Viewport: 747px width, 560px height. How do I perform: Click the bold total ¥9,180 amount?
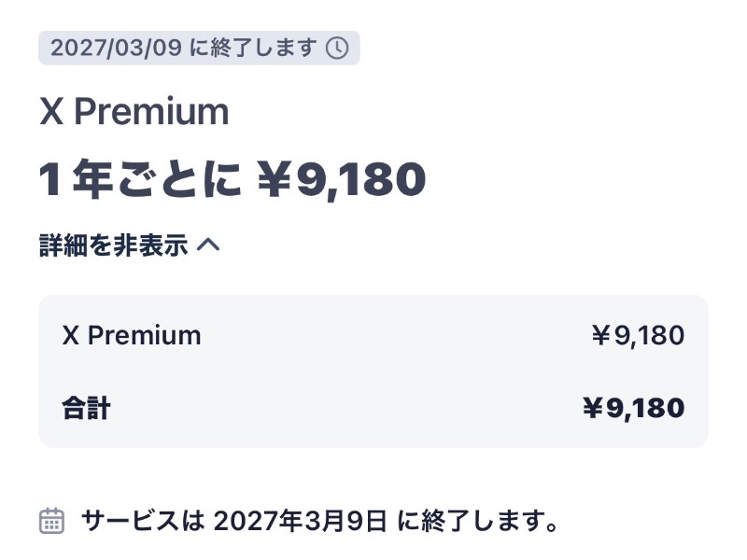(x=634, y=409)
